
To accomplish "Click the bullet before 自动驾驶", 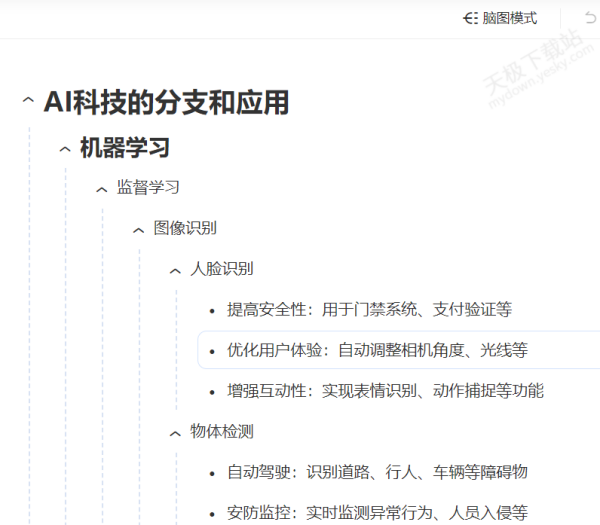I will tap(212, 474).
